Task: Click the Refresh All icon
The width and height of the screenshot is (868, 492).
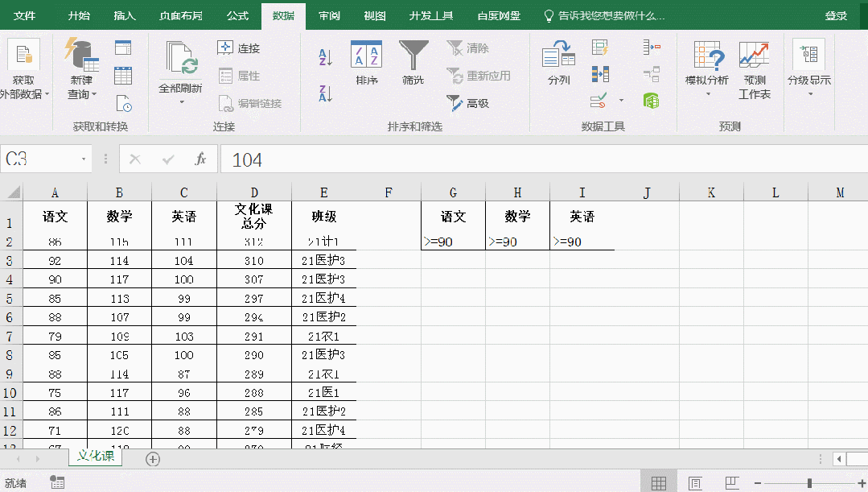Action: [x=180, y=59]
